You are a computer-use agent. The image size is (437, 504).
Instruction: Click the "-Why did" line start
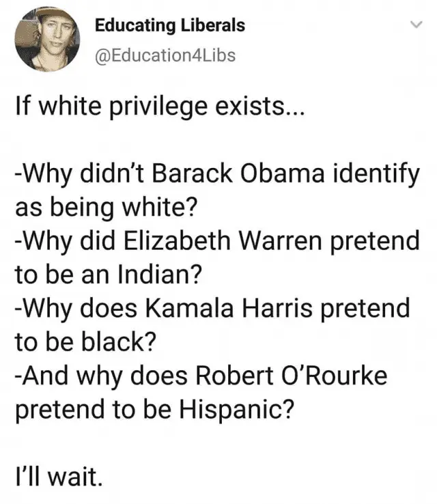58,241
